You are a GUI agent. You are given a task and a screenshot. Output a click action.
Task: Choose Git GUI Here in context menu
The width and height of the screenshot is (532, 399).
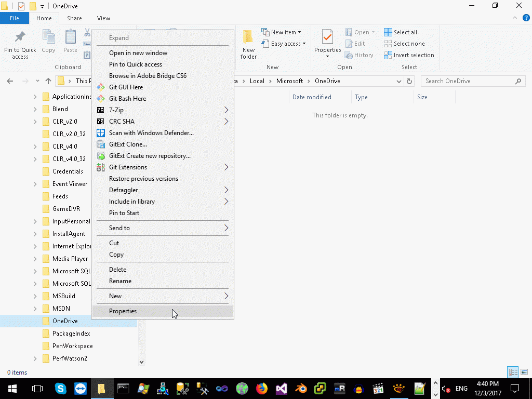[163, 87]
